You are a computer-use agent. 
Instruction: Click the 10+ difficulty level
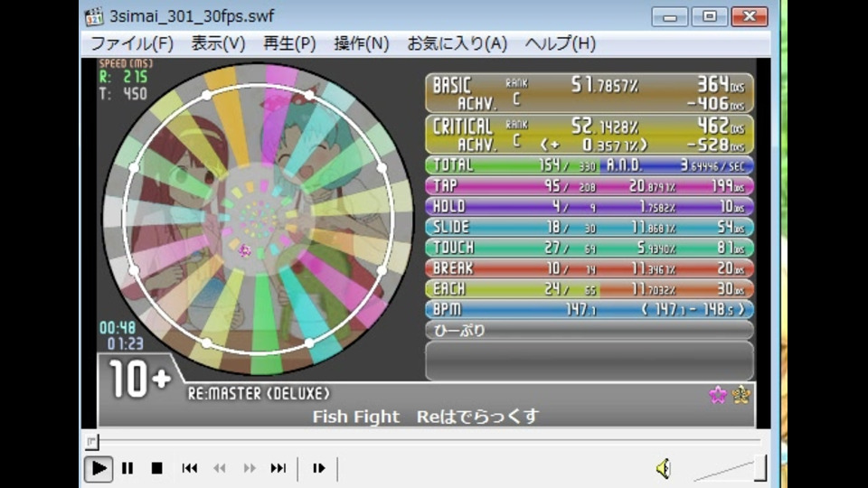tap(139, 380)
